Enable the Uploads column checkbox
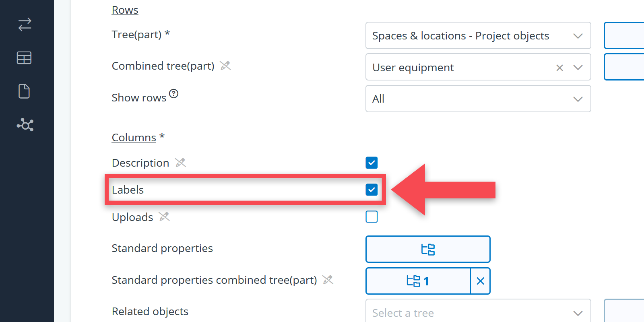The height and width of the screenshot is (322, 644). 372,217
